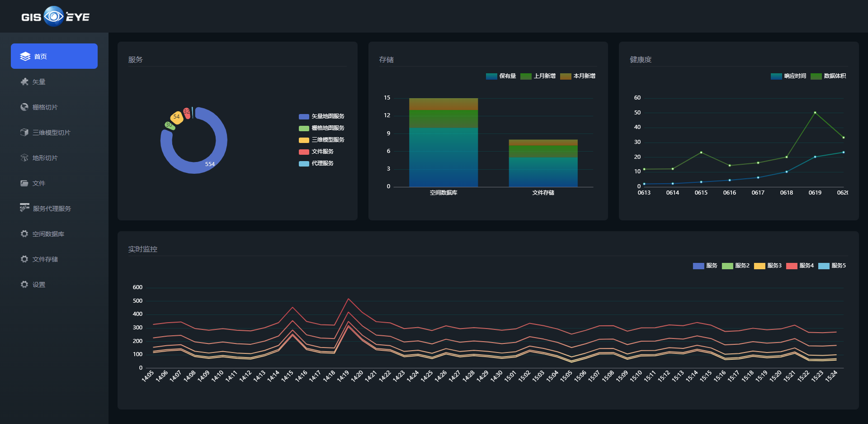Click the 15:01 time axis label
868x424 pixels.
[511, 376]
